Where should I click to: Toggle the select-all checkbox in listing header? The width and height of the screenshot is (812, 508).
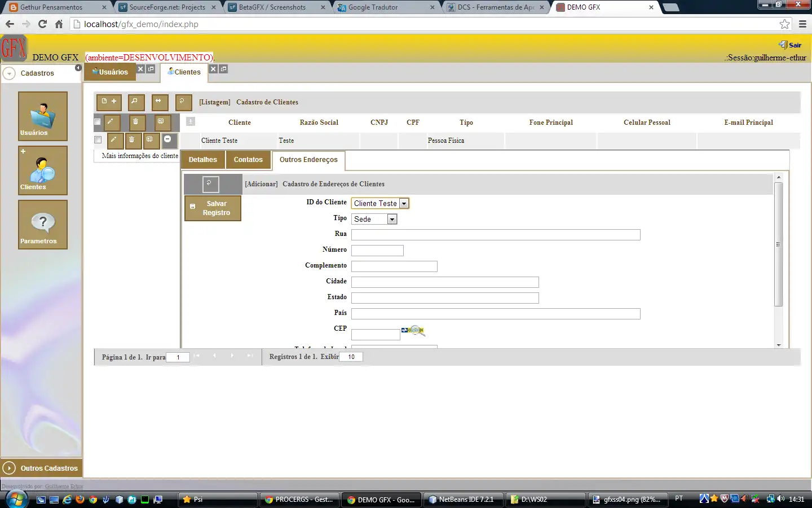point(98,122)
